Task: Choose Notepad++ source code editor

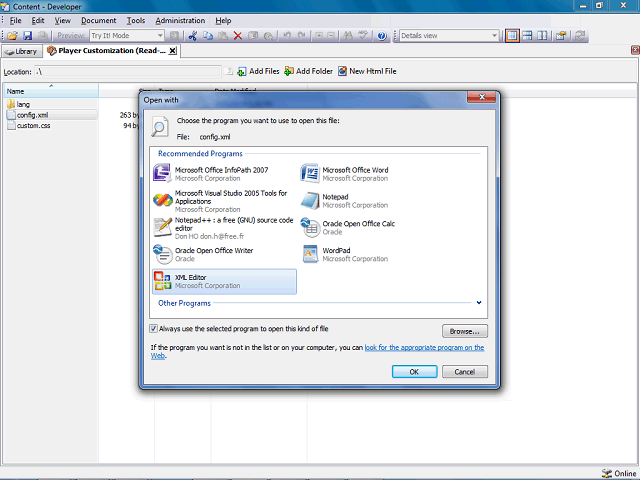Action: 224,227
